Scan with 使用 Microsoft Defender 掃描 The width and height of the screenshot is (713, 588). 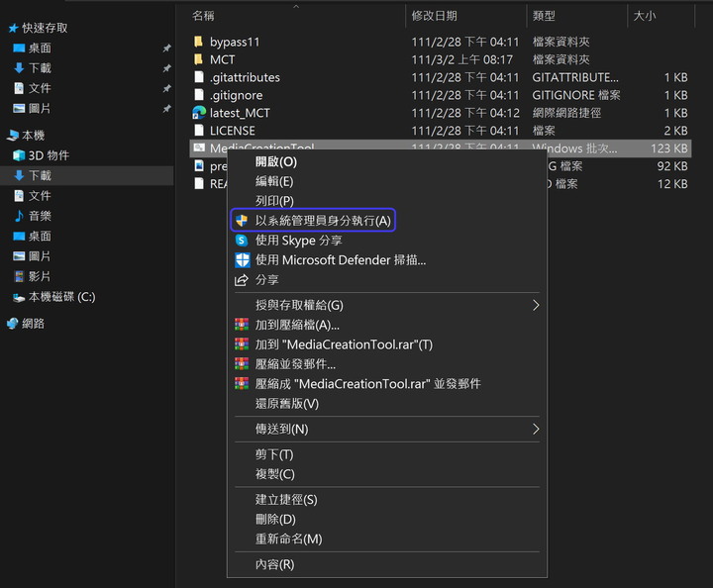point(386,260)
